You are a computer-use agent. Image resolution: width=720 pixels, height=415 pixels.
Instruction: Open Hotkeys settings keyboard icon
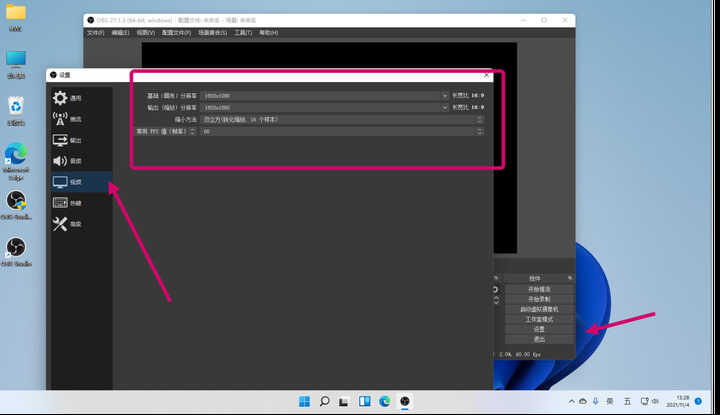click(x=60, y=202)
